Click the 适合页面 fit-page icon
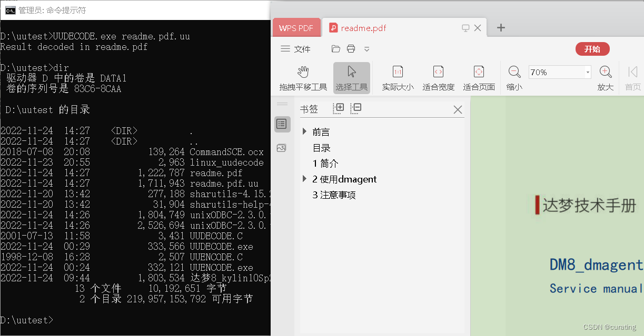This screenshot has width=644, height=336. [479, 77]
